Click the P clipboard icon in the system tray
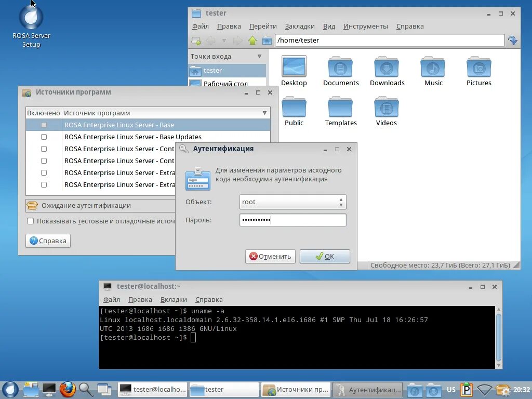This screenshot has height=399, width=532. (x=467, y=390)
